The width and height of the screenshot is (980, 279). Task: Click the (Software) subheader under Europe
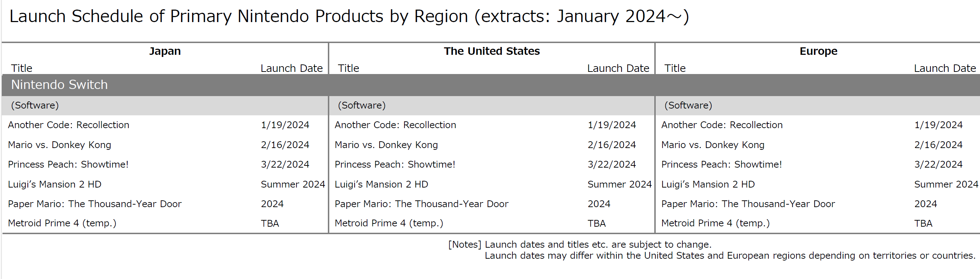point(688,105)
